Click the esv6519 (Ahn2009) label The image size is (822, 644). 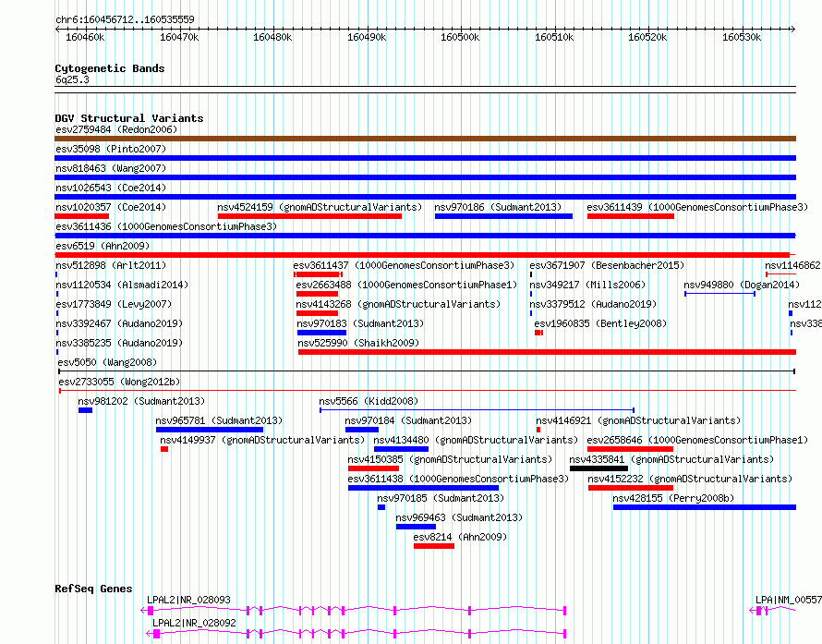tap(103, 246)
